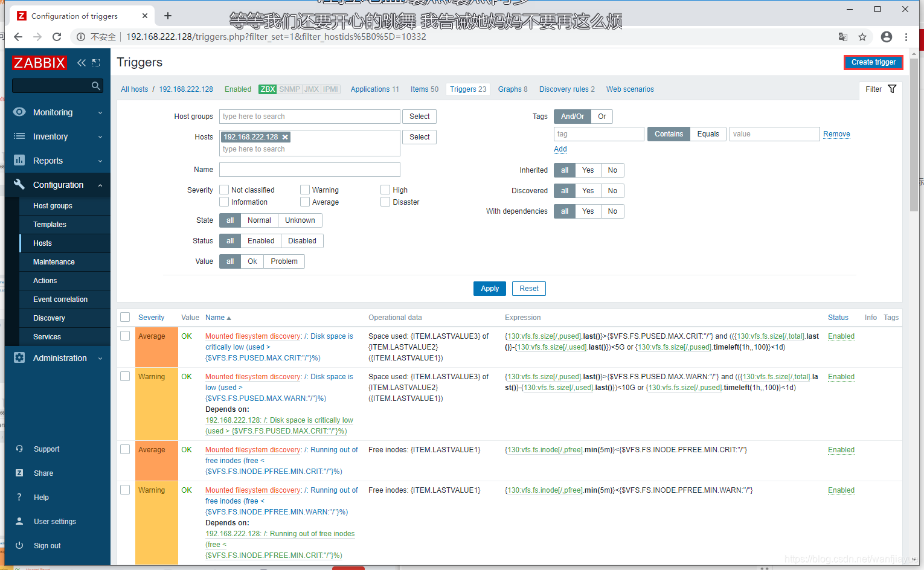Image resolution: width=924 pixels, height=570 pixels.
Task: Sort the table by Status column
Action: point(838,318)
